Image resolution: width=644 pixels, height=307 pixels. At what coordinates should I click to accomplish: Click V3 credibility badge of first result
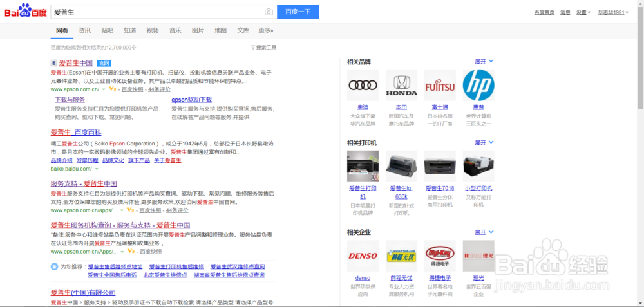pyautogui.click(x=112, y=89)
